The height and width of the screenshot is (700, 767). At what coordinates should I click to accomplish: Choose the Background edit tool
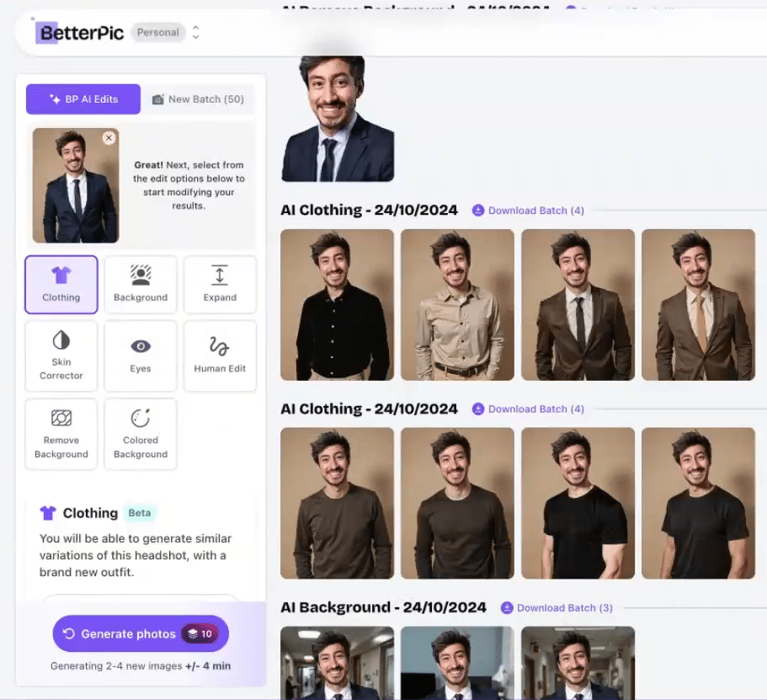point(141,285)
